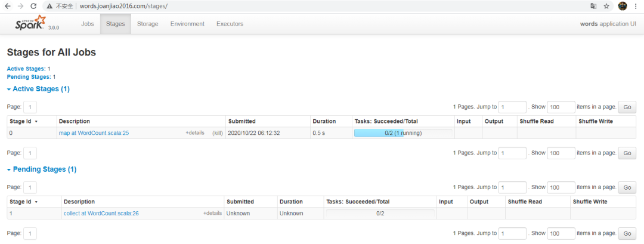The image size is (644, 244).
Task: Click Go button below active stages table
Action: [627, 153]
